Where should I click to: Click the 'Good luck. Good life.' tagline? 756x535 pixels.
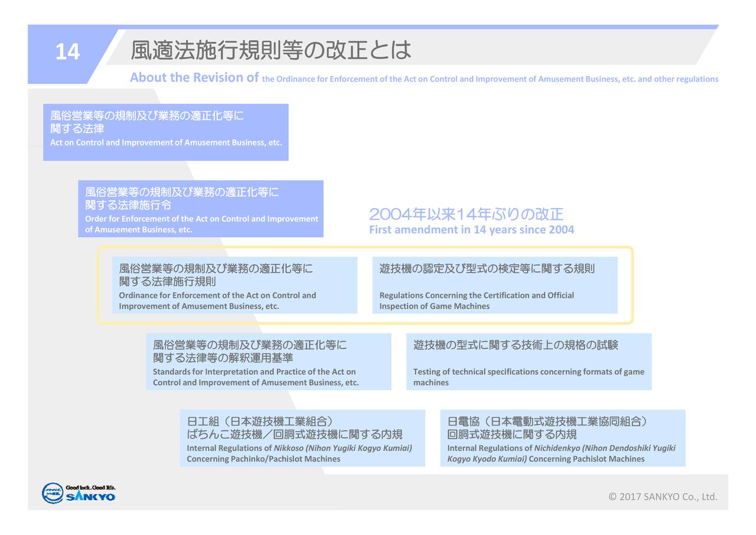tap(90, 487)
